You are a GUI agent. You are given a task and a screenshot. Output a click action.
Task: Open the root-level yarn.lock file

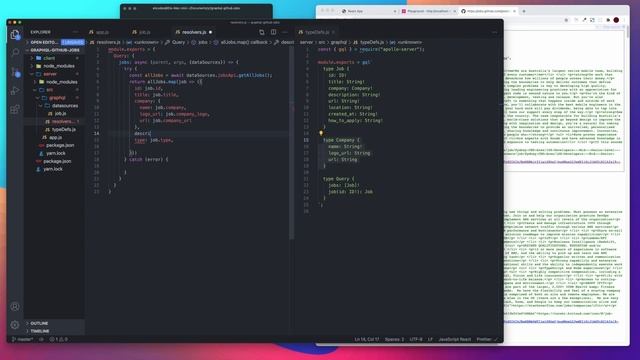tap(54, 169)
